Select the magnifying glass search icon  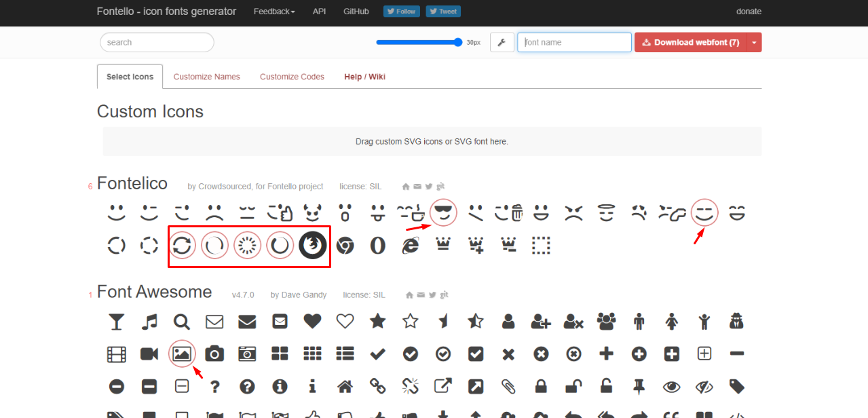click(181, 321)
